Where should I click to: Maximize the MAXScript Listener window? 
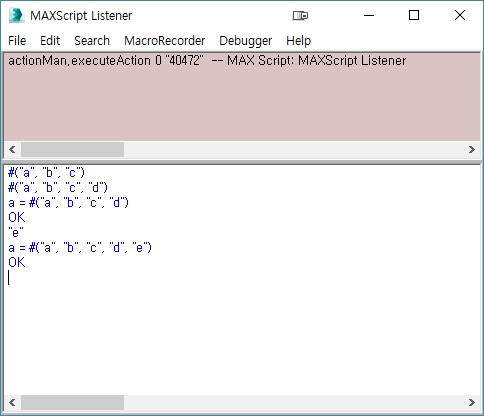point(414,15)
